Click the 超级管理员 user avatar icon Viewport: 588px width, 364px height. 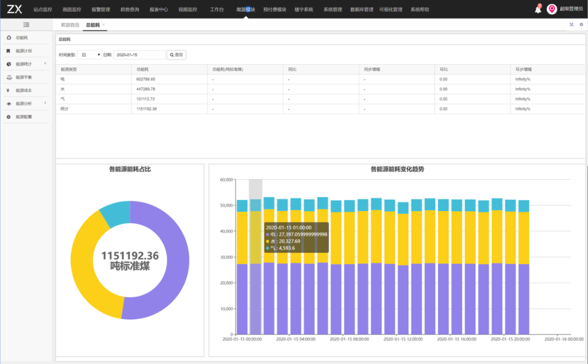point(552,9)
